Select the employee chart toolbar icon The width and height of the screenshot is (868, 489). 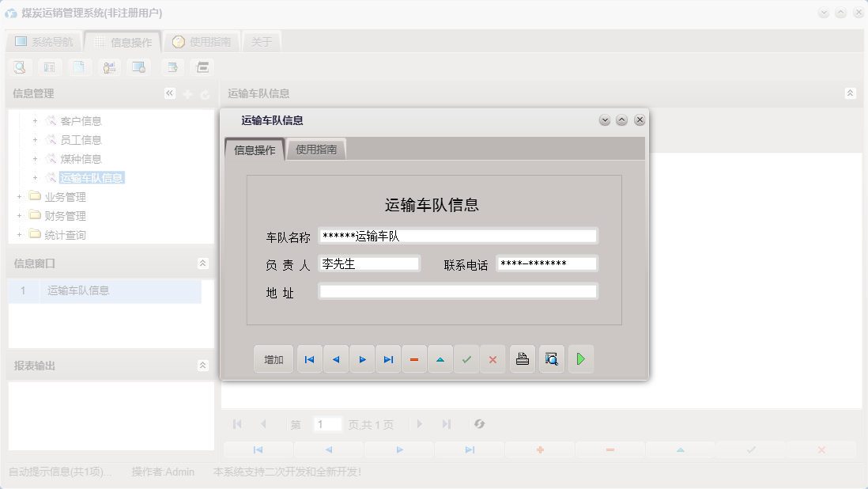tap(109, 66)
